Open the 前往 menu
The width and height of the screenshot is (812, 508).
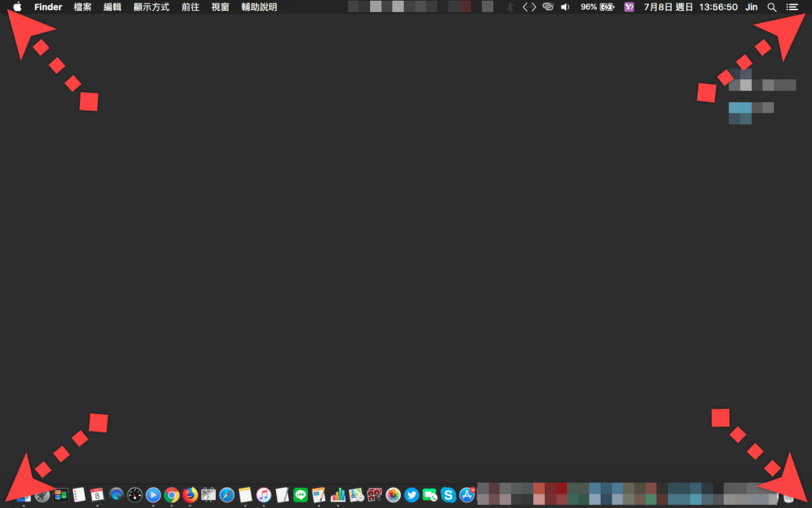(190, 7)
